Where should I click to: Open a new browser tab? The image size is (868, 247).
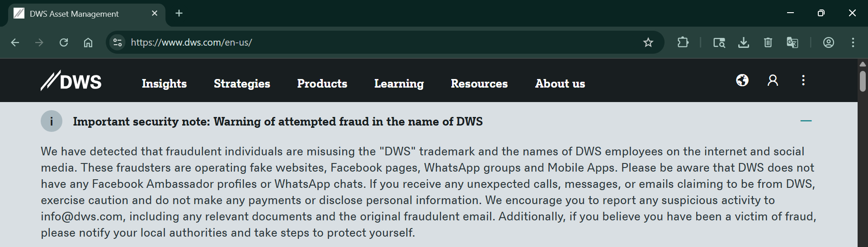(x=179, y=13)
